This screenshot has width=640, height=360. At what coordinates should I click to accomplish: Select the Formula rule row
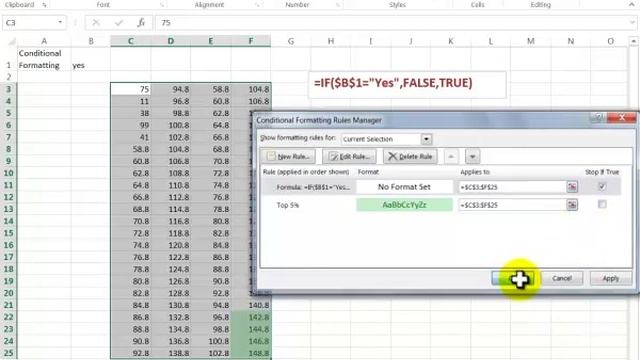(x=441, y=187)
